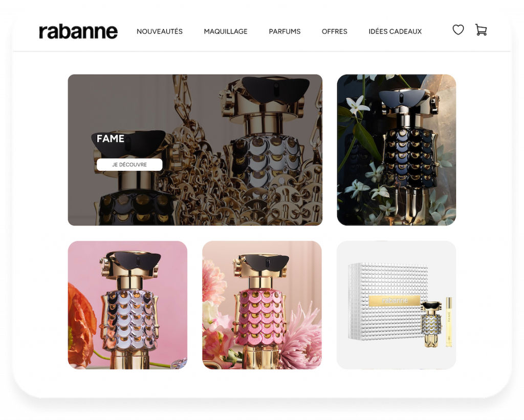Open the NOUVEAUTÉS menu

pyautogui.click(x=160, y=31)
